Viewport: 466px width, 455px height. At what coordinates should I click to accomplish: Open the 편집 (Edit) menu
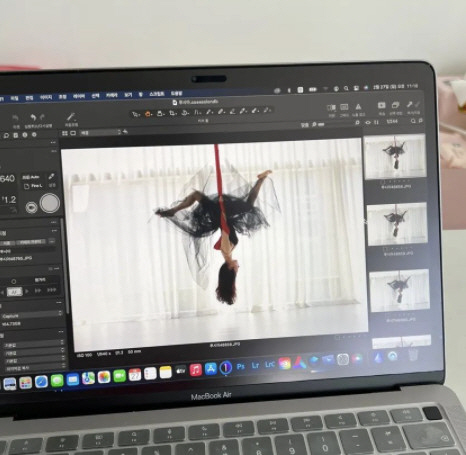(29, 98)
